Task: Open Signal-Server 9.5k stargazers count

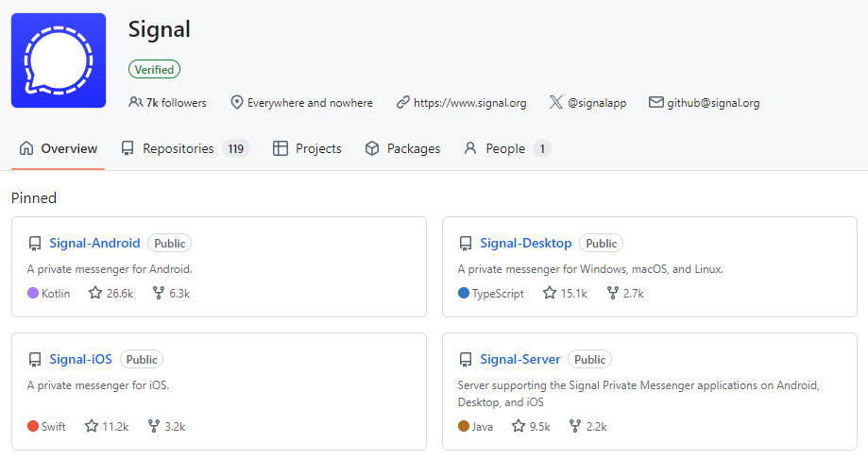Action: (531, 426)
